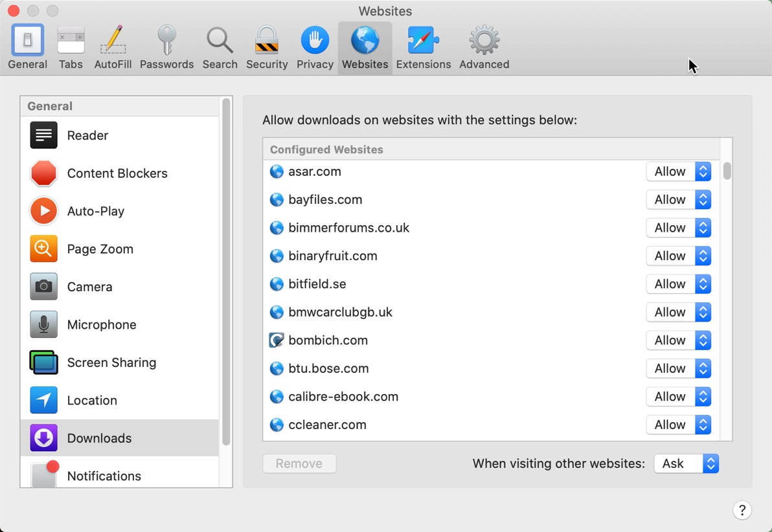Screen dimensions: 772x532
Task: Open the AutoFill pencil icon
Action: (x=113, y=39)
